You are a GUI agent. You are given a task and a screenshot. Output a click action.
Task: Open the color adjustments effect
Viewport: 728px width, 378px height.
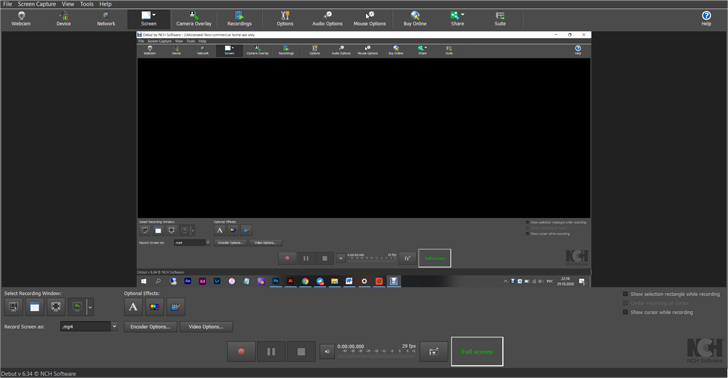pos(155,307)
